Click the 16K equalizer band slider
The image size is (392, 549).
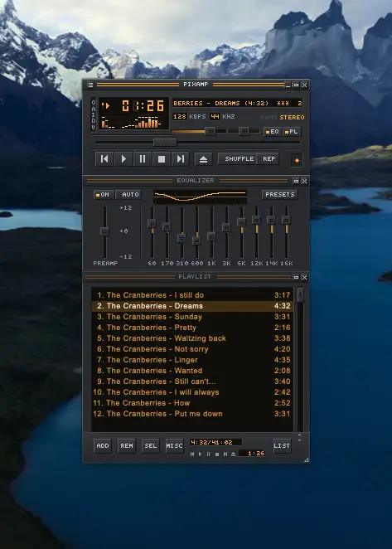[286, 220]
